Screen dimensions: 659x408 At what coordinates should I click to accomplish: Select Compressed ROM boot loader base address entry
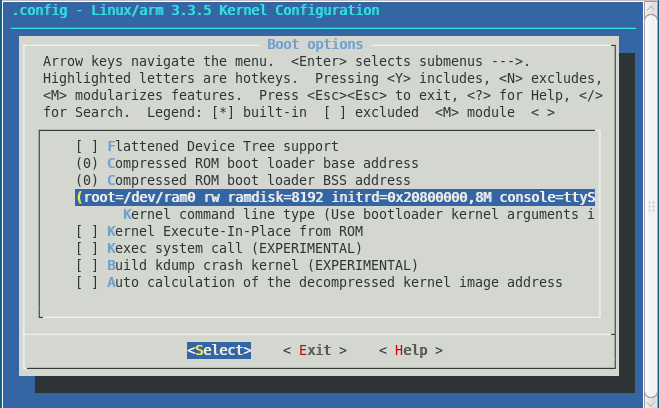(x=247, y=163)
